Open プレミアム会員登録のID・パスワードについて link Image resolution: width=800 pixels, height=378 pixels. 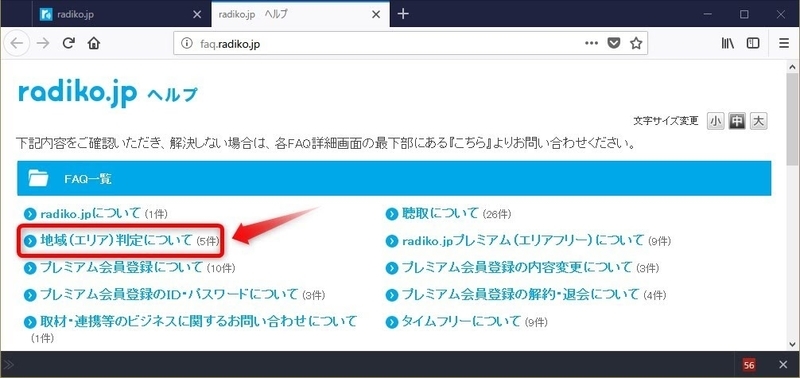[x=169, y=294]
